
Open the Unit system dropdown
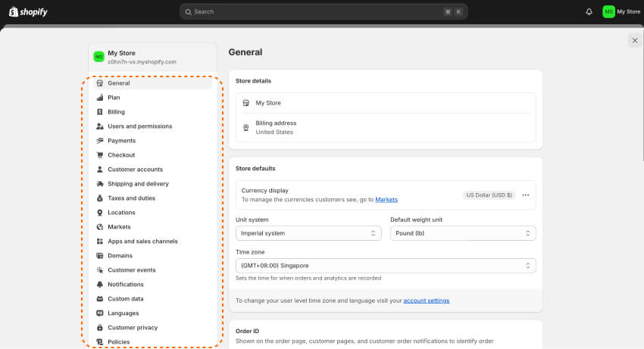point(308,233)
